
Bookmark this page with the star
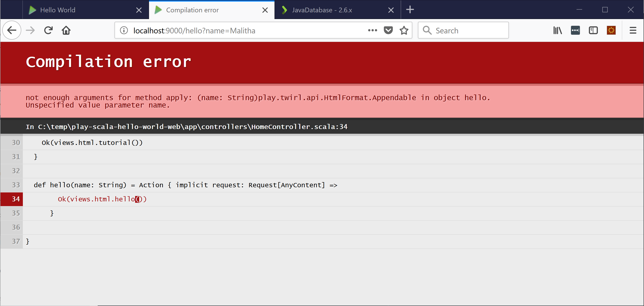click(404, 30)
